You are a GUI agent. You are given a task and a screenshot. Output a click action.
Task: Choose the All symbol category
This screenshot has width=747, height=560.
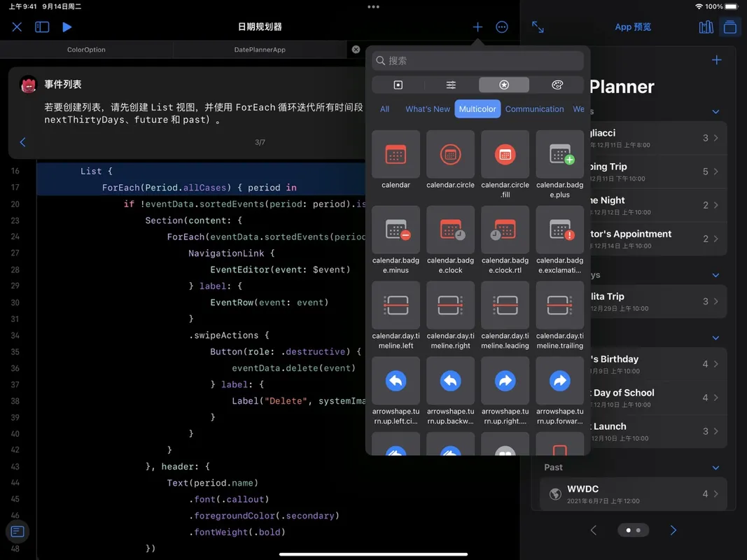pyautogui.click(x=384, y=109)
